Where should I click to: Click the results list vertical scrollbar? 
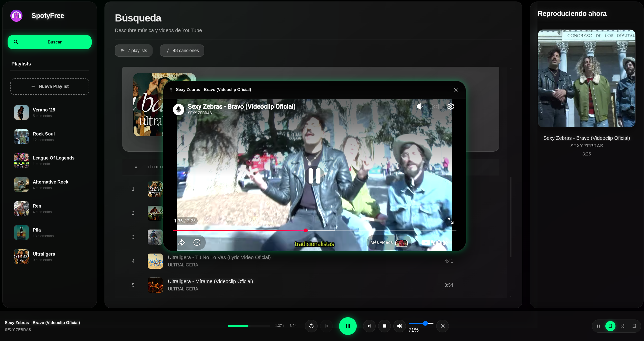point(511,217)
